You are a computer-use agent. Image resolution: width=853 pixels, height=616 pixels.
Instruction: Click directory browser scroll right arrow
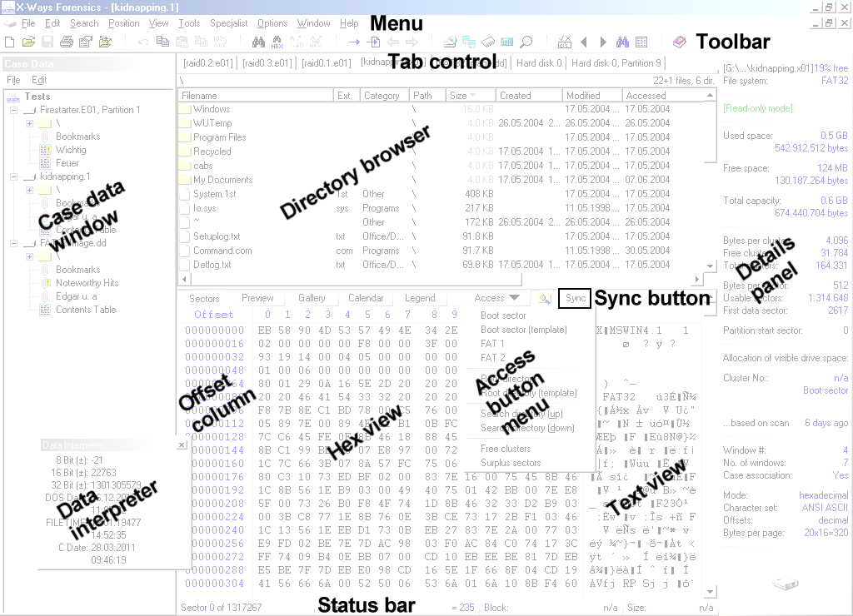(697, 280)
